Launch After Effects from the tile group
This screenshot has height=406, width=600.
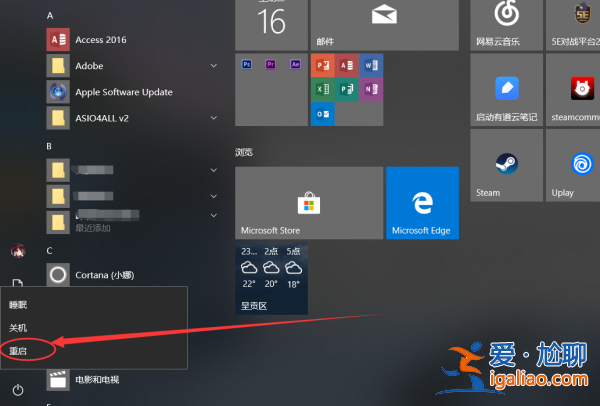click(x=295, y=64)
